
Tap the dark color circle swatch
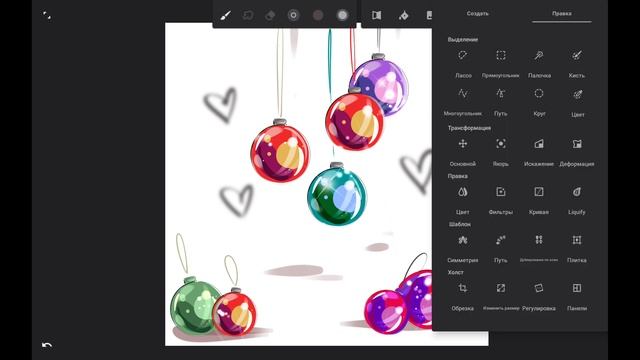click(x=318, y=16)
